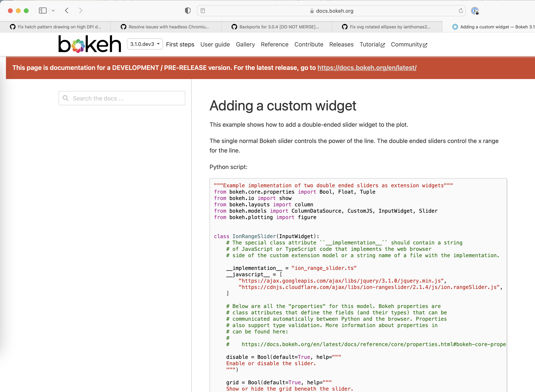Go forward with the forward arrow

[81, 11]
